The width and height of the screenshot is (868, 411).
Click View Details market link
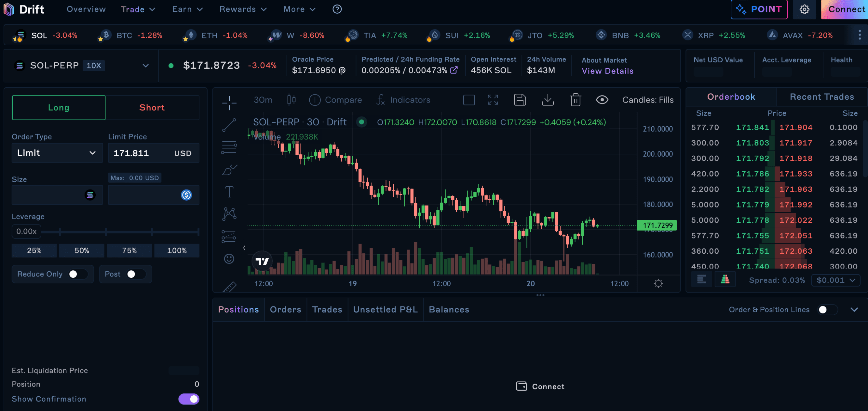click(x=607, y=71)
